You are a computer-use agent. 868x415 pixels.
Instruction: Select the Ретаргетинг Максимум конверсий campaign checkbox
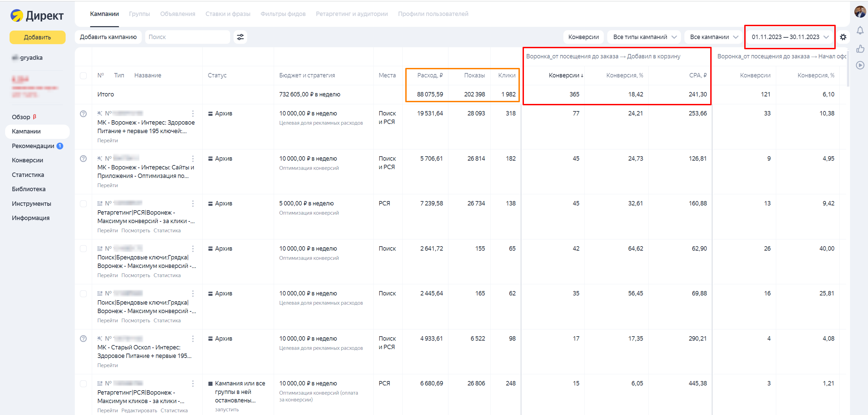tap(83, 203)
